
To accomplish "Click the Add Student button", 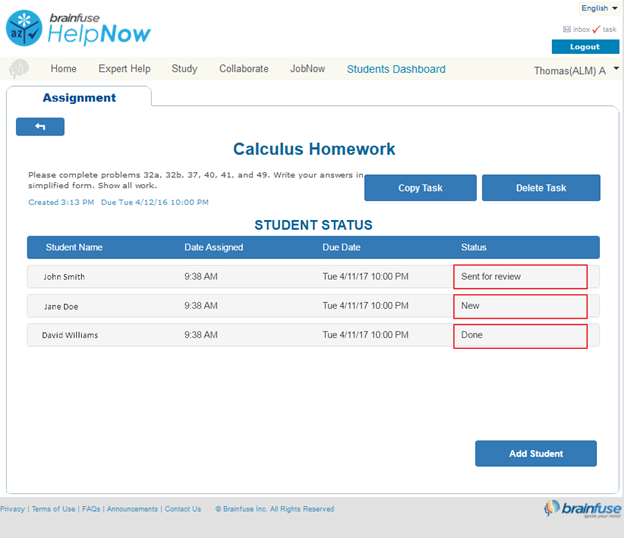I will click(x=535, y=453).
